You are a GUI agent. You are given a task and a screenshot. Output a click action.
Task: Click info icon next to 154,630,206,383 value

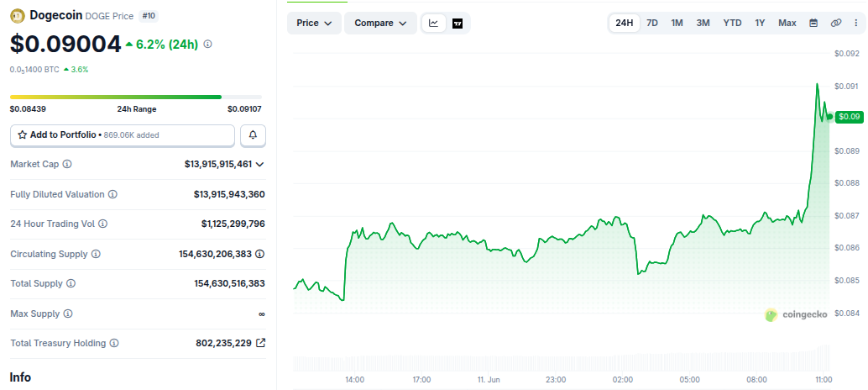(x=259, y=255)
